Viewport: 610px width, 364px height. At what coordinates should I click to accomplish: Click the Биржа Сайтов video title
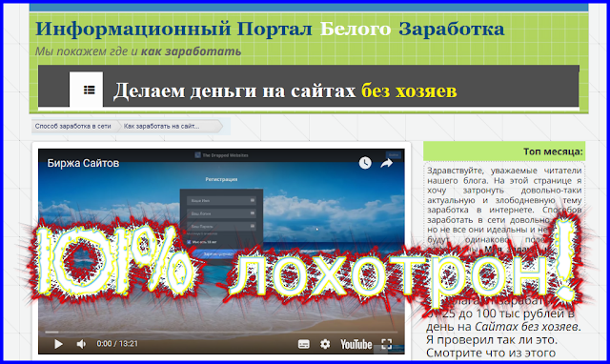click(83, 163)
